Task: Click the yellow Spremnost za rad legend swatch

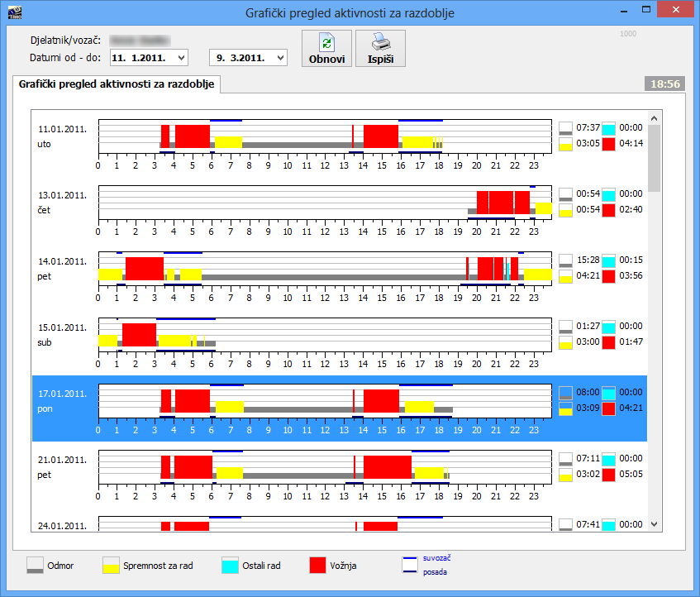Action: click(x=111, y=566)
